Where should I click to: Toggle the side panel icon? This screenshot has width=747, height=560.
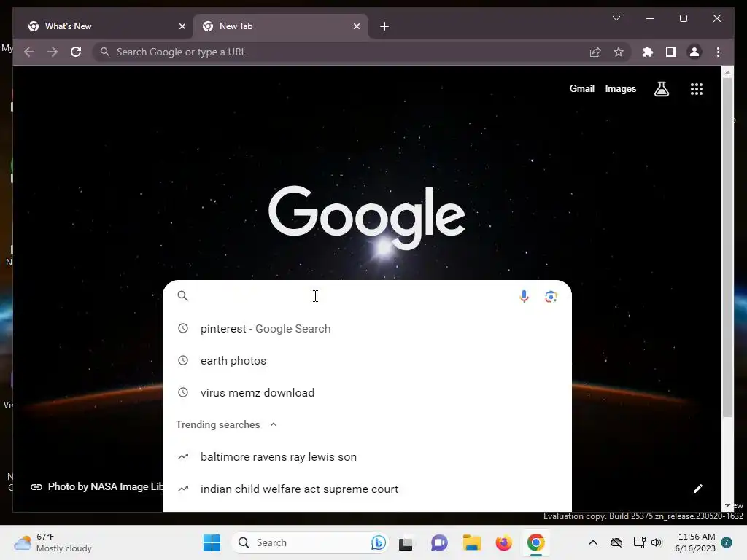tap(671, 52)
